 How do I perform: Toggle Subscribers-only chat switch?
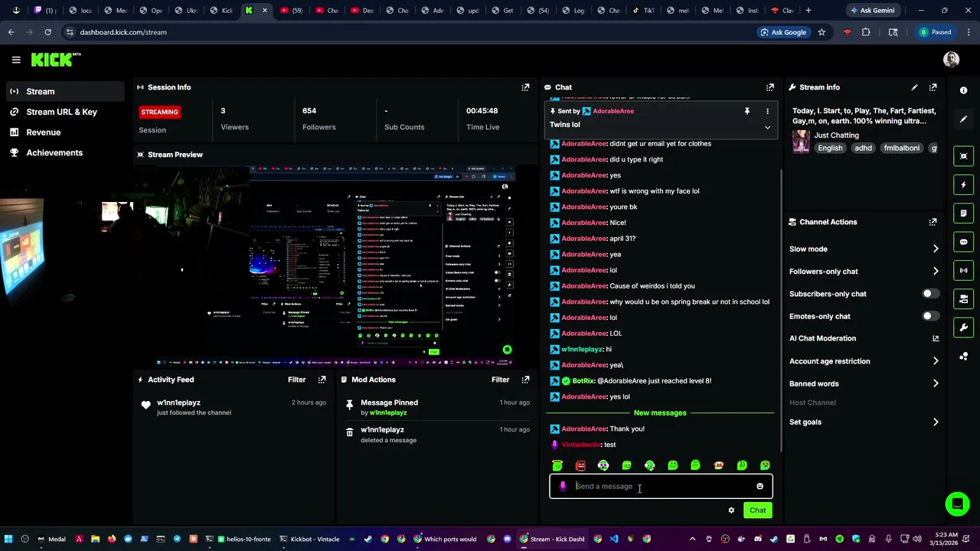pyautogui.click(x=929, y=294)
